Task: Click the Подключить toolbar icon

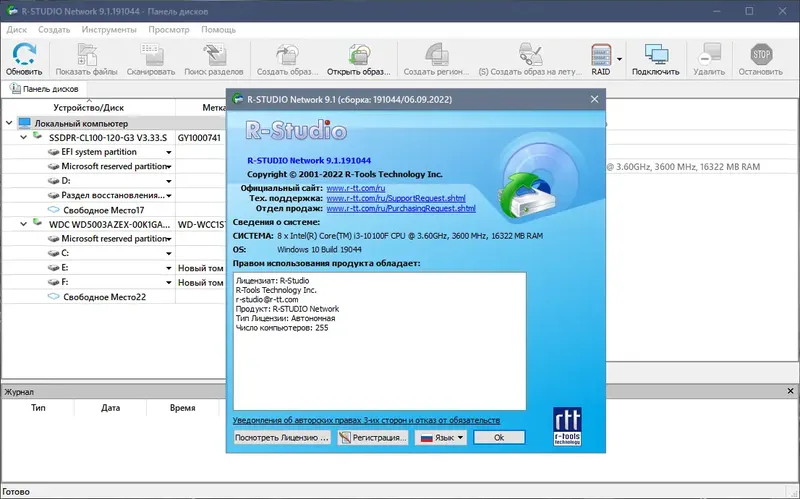Action: point(656,54)
